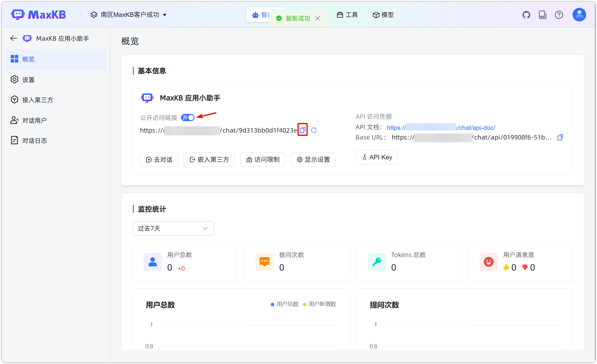Open the API 文档 link
The height and width of the screenshot is (364, 597).
tap(441, 127)
